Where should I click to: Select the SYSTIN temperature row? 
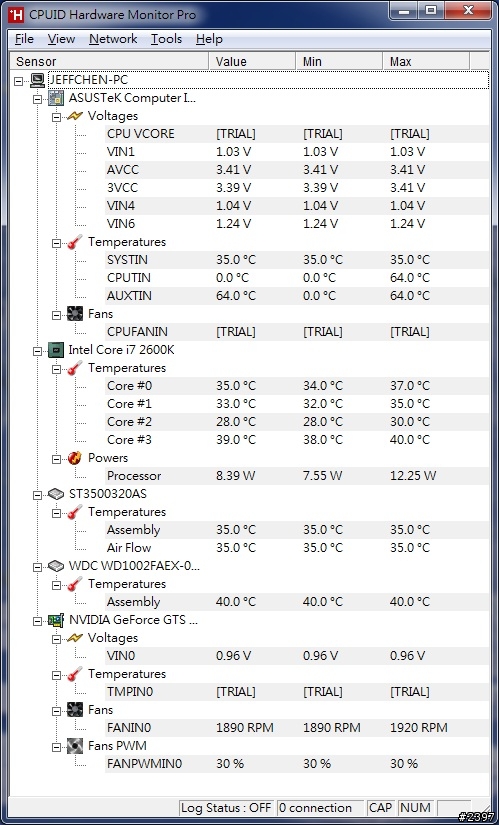pyautogui.click(x=297, y=260)
